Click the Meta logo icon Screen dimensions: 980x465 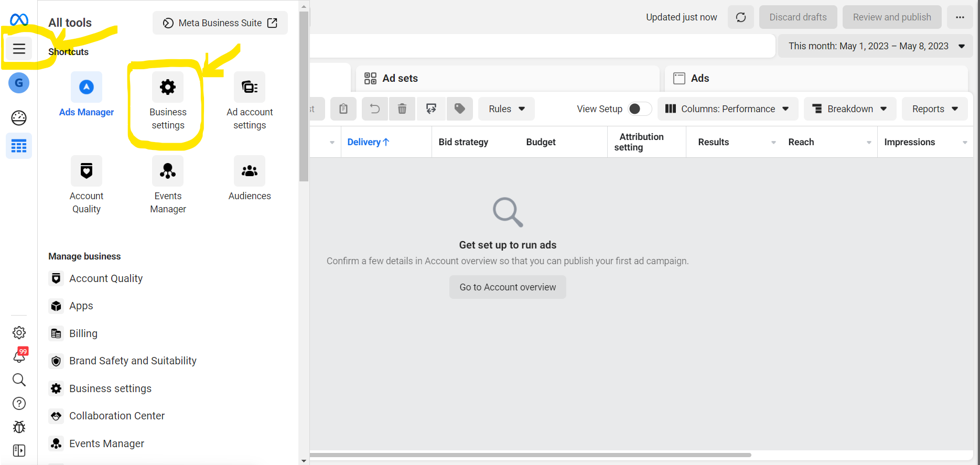[x=19, y=20]
